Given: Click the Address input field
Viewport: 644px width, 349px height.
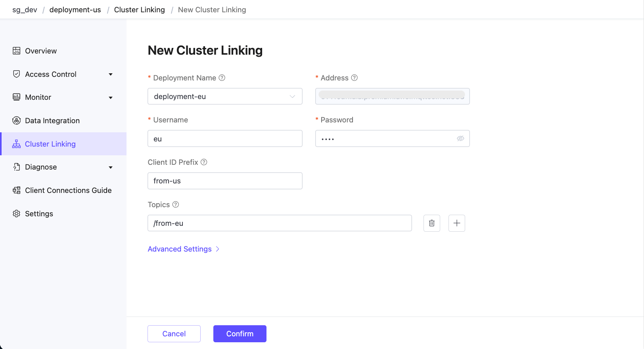Looking at the screenshot, I should [x=393, y=96].
